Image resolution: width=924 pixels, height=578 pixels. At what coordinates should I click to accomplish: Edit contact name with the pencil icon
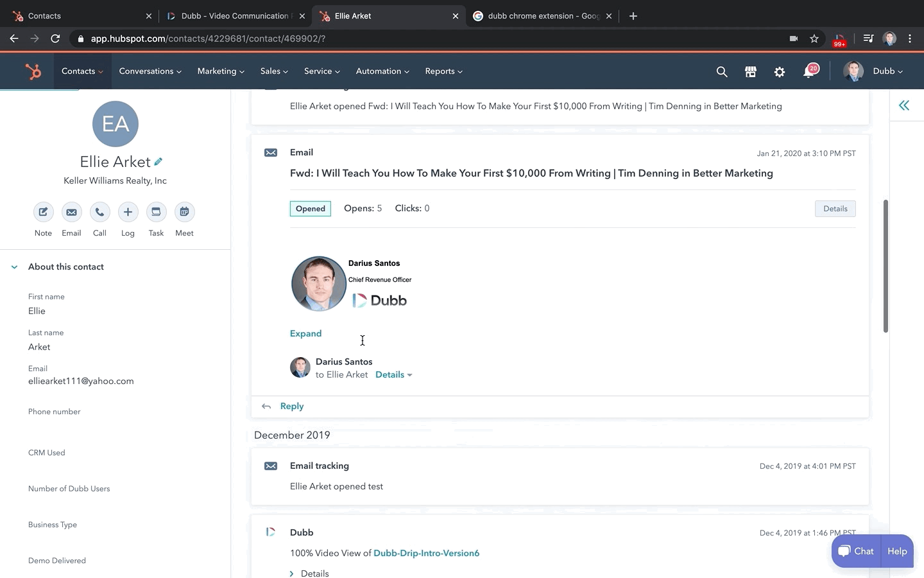tap(158, 162)
